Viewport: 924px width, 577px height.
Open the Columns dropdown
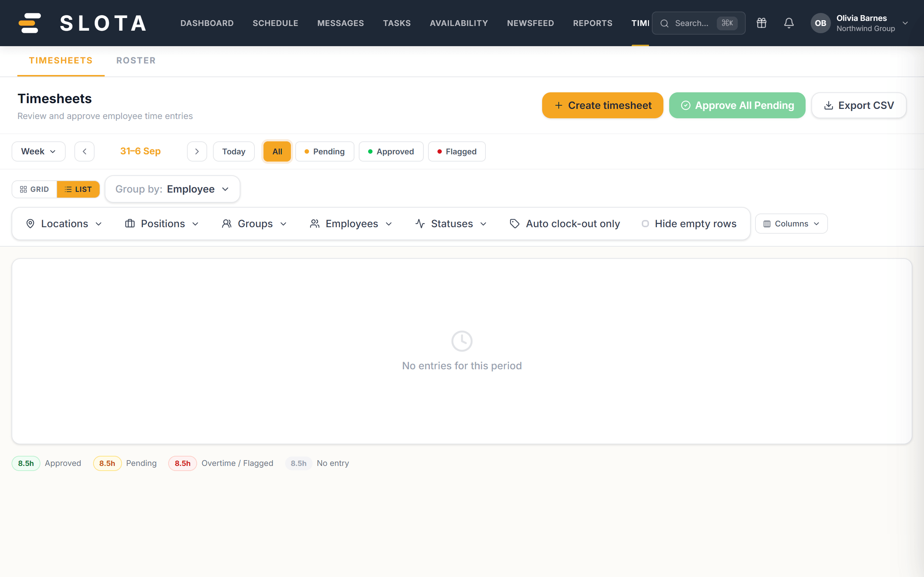(791, 224)
